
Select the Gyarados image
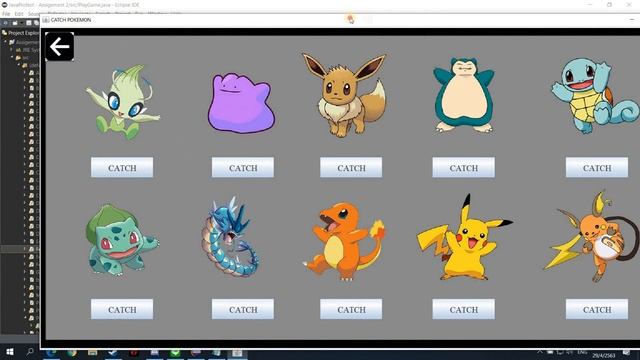point(231,237)
